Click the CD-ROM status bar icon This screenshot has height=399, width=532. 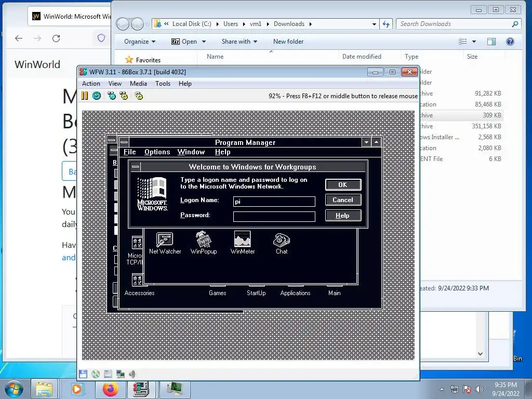pos(96,374)
